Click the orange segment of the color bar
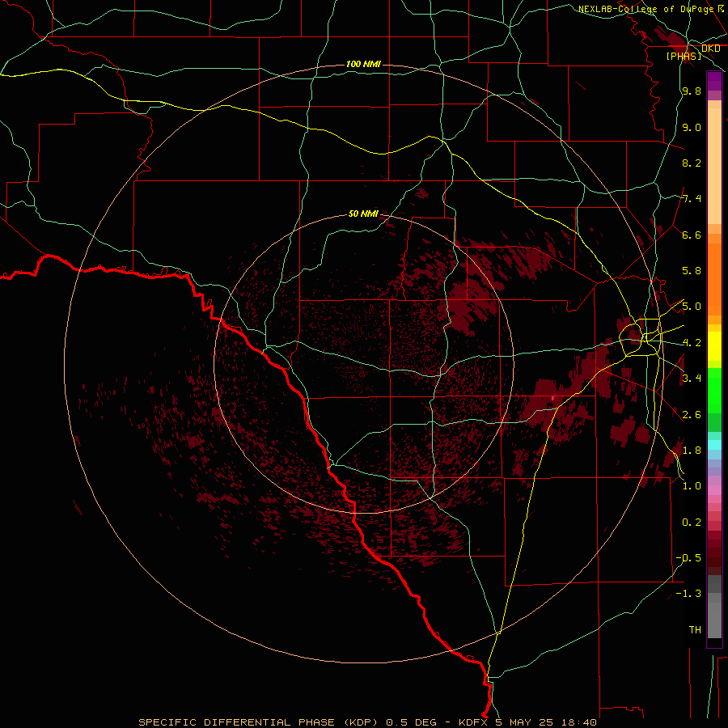The height and width of the screenshot is (728, 728). point(714,279)
